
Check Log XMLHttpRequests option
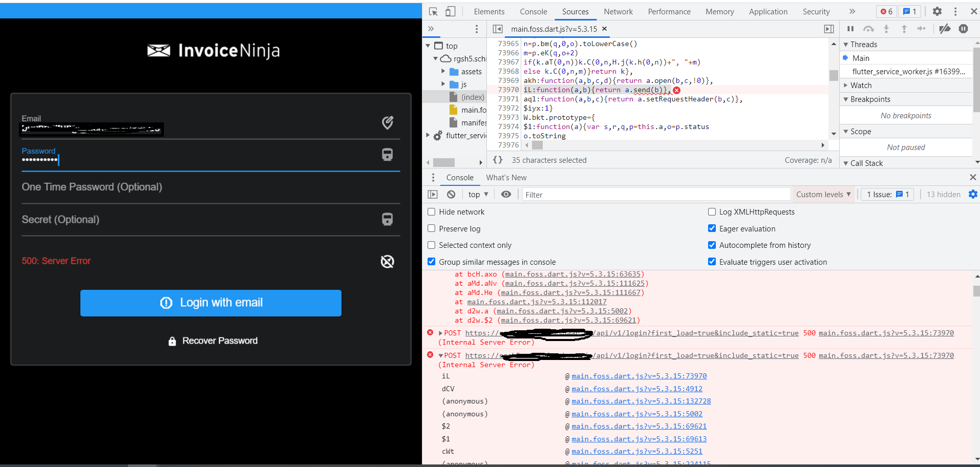[712, 212]
